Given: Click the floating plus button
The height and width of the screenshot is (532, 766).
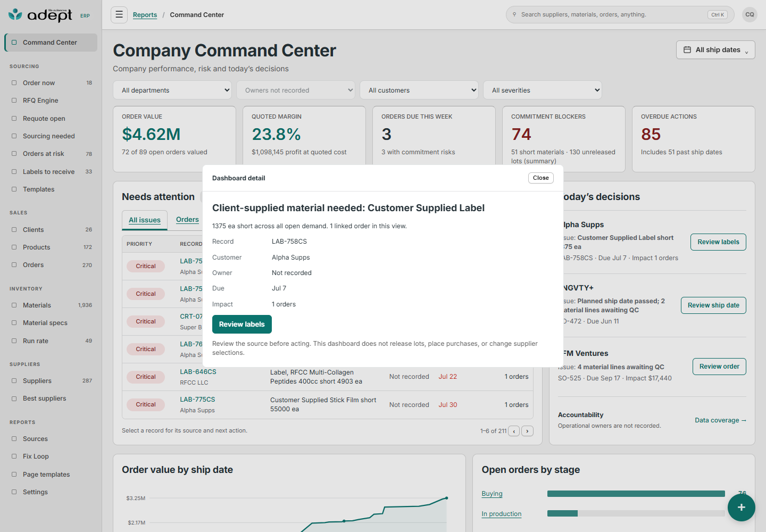Looking at the screenshot, I should coord(741,508).
